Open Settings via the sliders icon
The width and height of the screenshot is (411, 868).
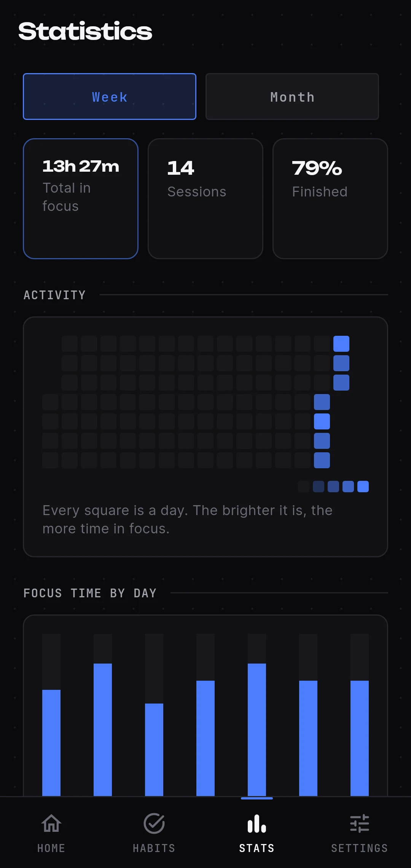360,823
